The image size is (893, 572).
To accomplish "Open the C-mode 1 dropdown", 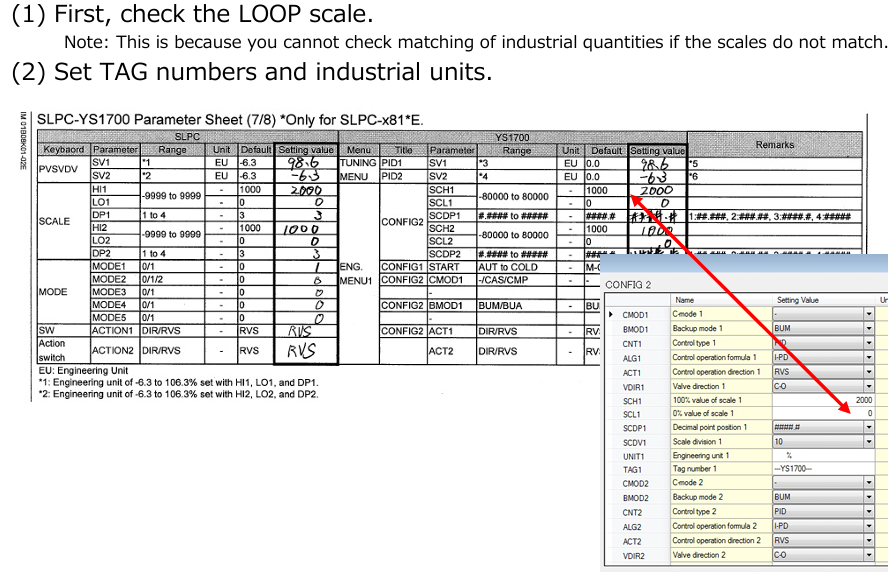I will coord(868,314).
